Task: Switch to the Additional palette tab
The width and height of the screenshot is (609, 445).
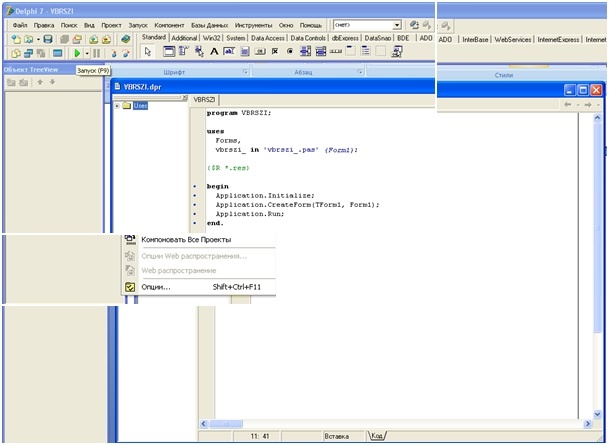Action: 184,38
